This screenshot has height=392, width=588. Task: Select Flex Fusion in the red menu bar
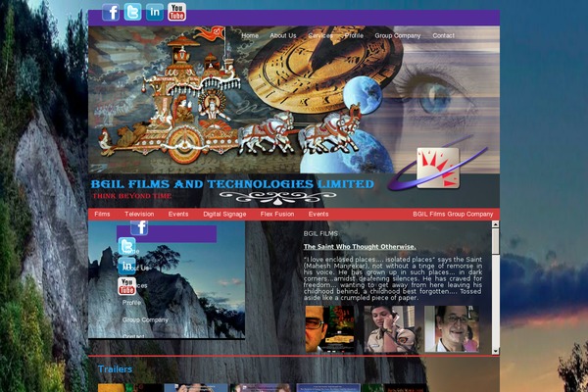pos(277,214)
